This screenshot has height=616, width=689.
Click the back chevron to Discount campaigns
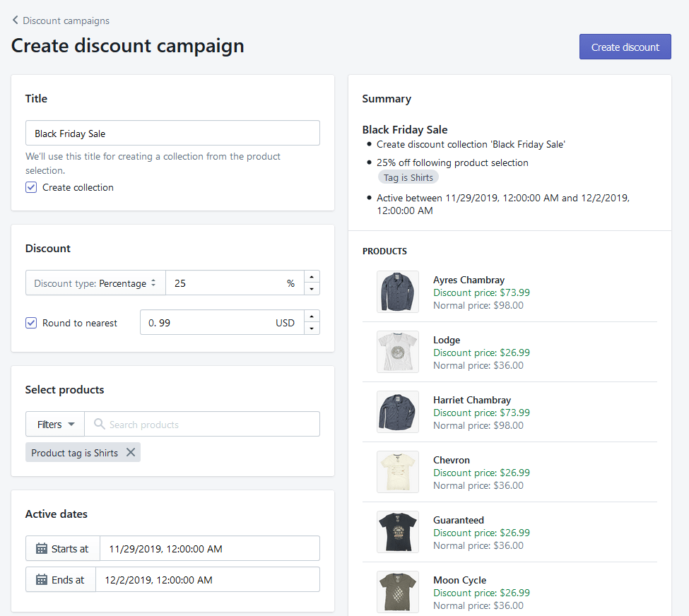point(16,20)
